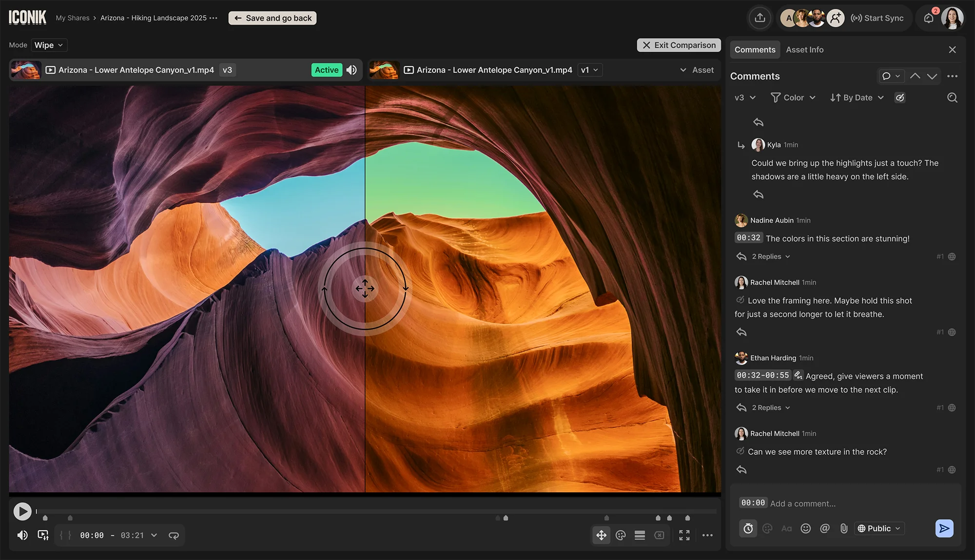This screenshot has height=560, width=975.
Task: Toggle the comment timestamp stopwatch button
Action: (748, 528)
